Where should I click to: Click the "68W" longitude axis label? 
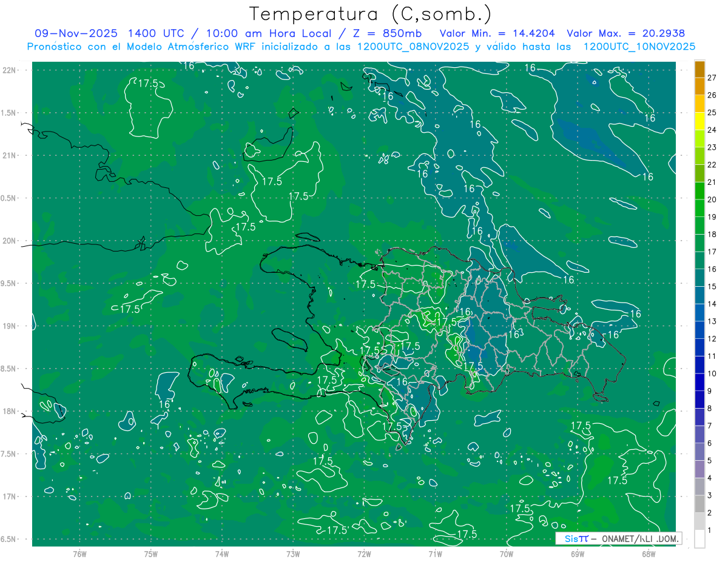click(649, 554)
